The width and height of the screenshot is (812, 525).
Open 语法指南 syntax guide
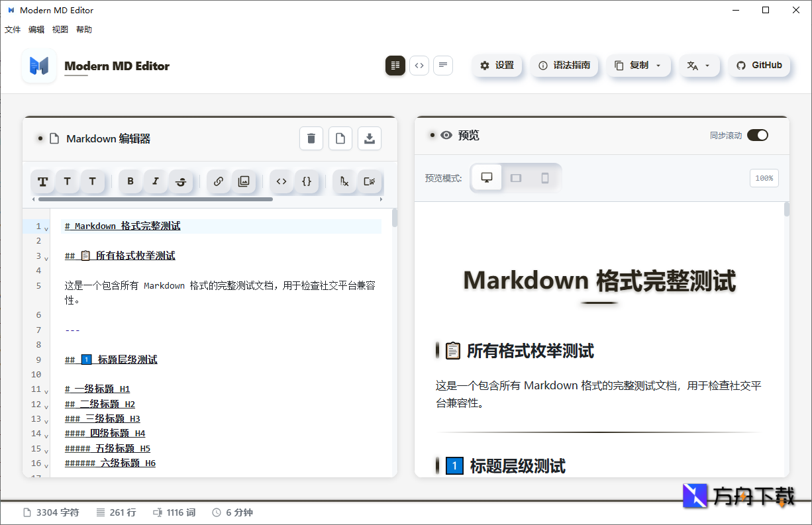point(564,66)
